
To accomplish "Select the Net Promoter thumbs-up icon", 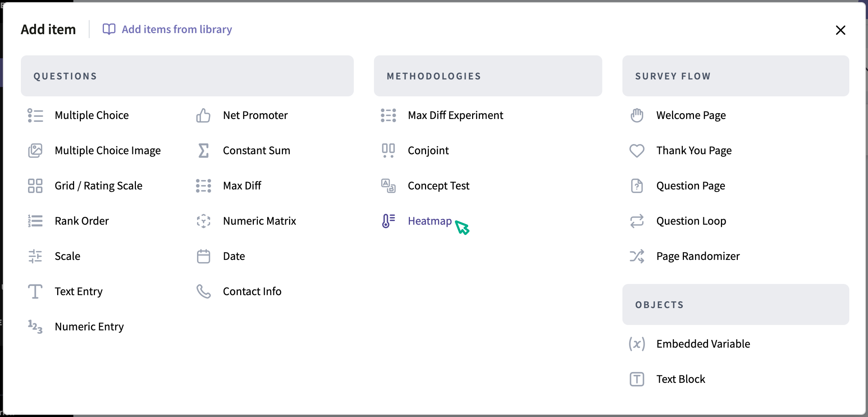I will (x=203, y=116).
